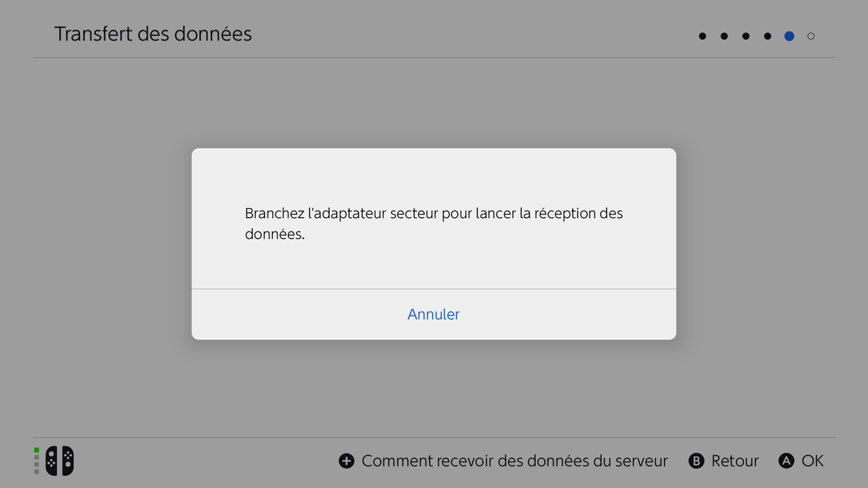
Task: Click the dialog message about adaptateur secteur
Action: tap(434, 223)
